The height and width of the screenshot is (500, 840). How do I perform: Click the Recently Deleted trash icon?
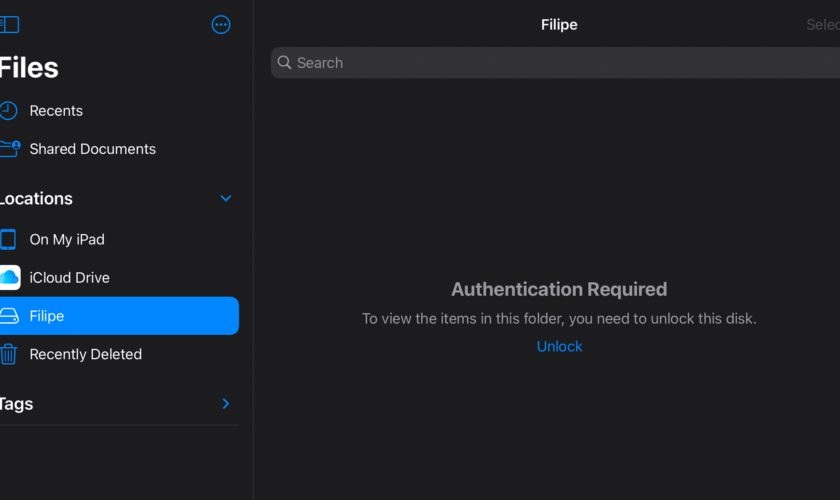pos(9,354)
